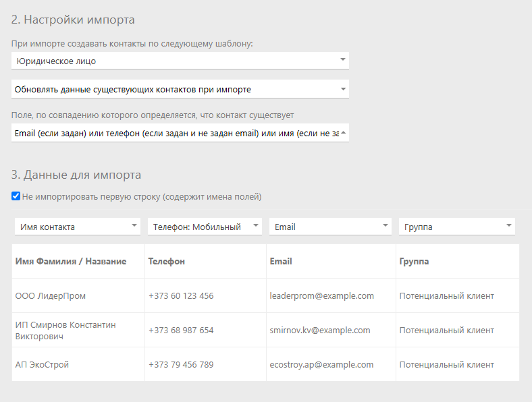Image resolution: width=532 pixels, height=402 pixels.
Task: Click 'Имя Фамилия / Название' table header
Action: pyautogui.click(x=78, y=261)
